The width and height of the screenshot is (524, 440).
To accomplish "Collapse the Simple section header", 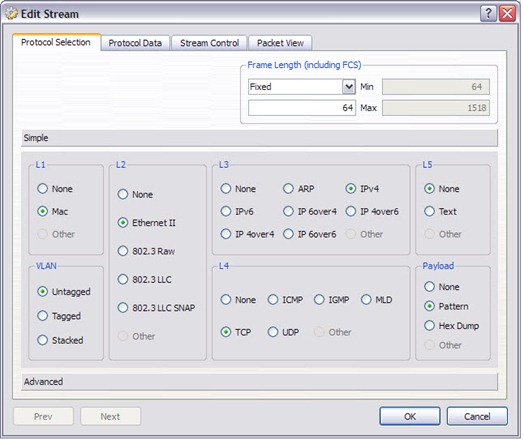I will 259,138.
